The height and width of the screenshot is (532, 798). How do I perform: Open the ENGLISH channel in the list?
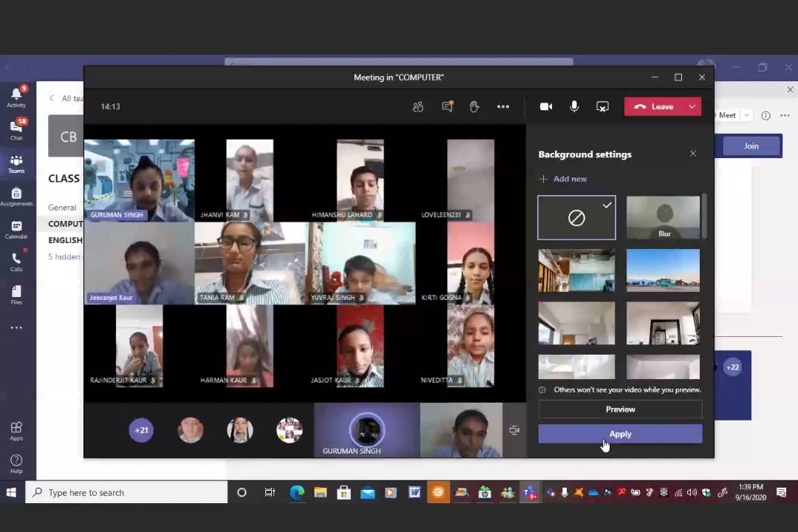65,240
